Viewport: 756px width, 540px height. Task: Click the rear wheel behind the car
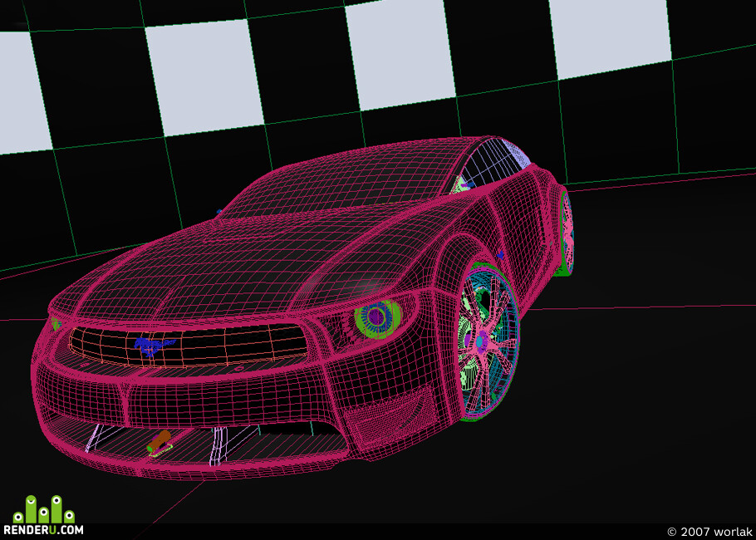(x=567, y=233)
